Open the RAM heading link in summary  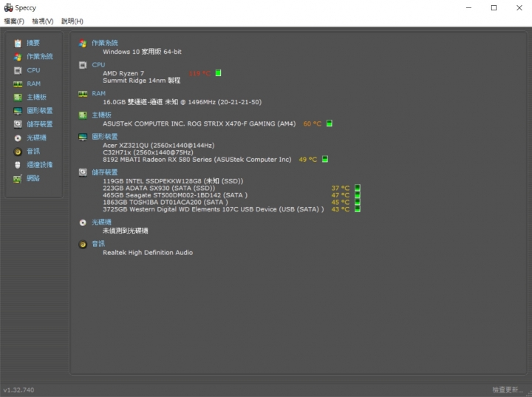click(x=99, y=93)
